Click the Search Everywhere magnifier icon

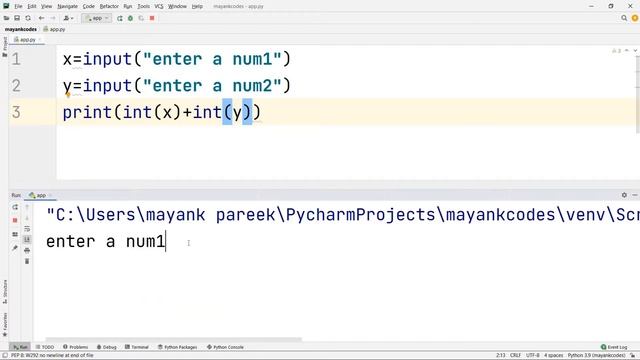(624, 18)
